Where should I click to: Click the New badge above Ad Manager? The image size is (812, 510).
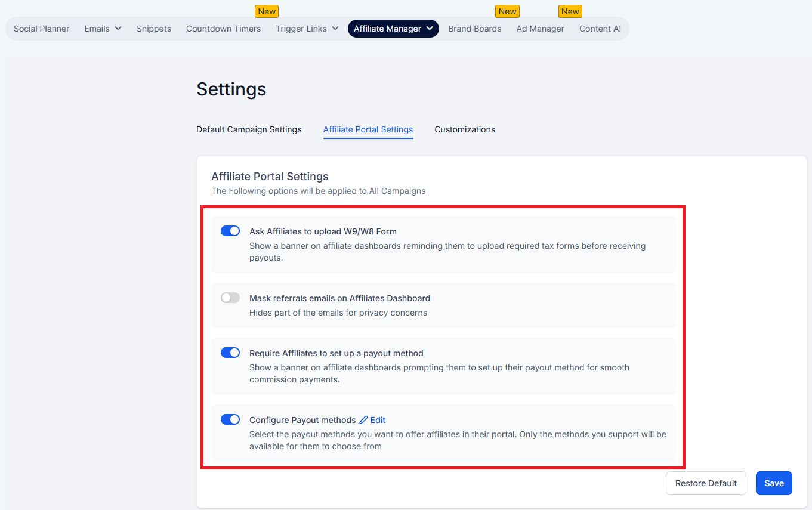coord(570,11)
